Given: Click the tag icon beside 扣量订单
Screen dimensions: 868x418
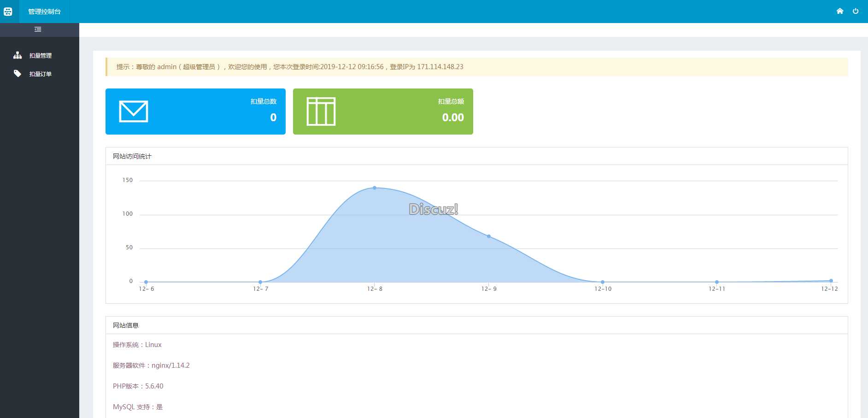Looking at the screenshot, I should click(18, 74).
